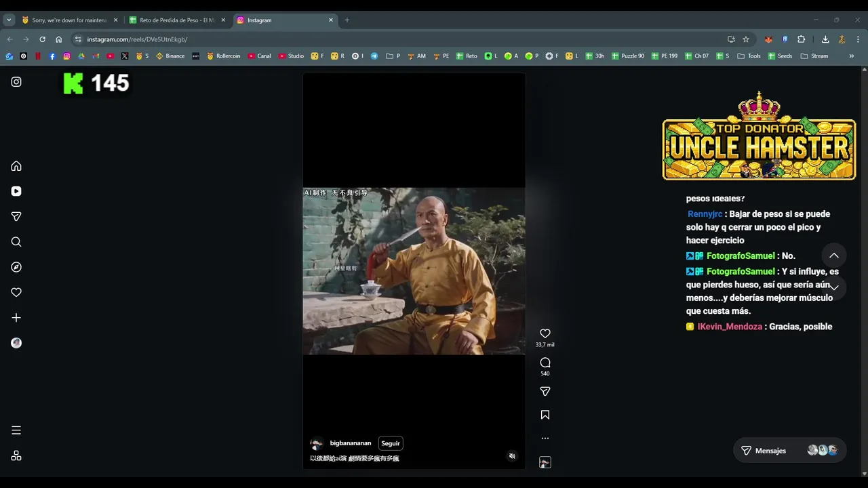This screenshot has width=868, height=488.
Task: Switch to Reto de Perdida de Peso tab
Action: [176, 20]
